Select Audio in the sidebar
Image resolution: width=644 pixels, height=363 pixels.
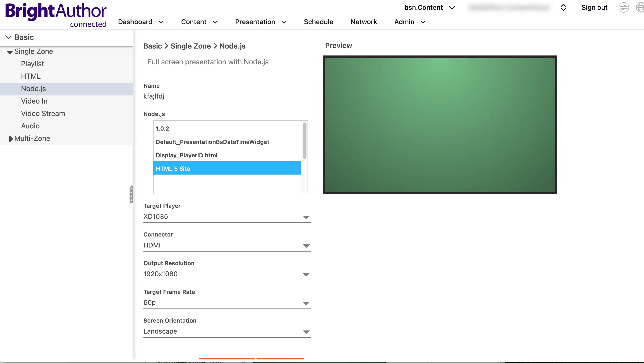(x=30, y=126)
